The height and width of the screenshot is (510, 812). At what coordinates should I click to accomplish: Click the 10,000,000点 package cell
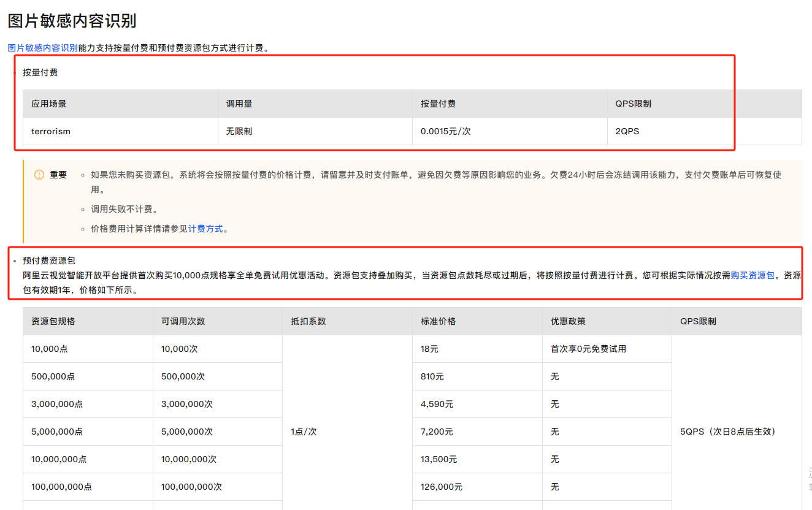88,459
